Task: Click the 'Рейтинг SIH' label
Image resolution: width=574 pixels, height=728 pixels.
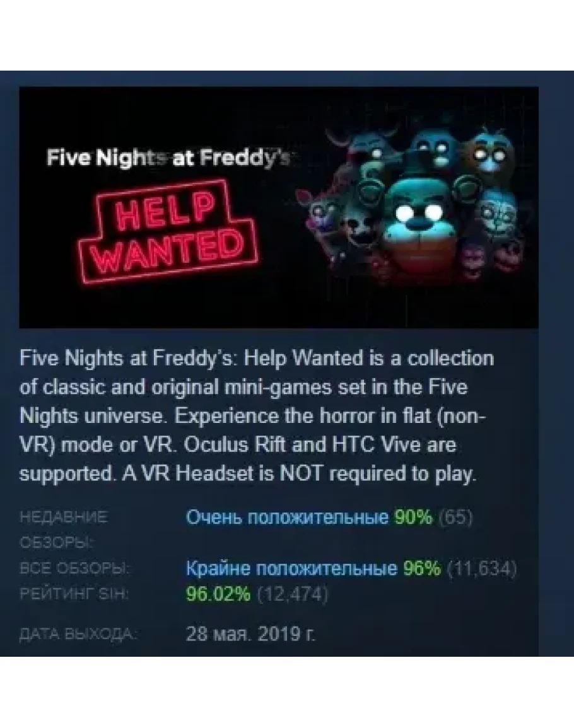Action: pos(73,594)
